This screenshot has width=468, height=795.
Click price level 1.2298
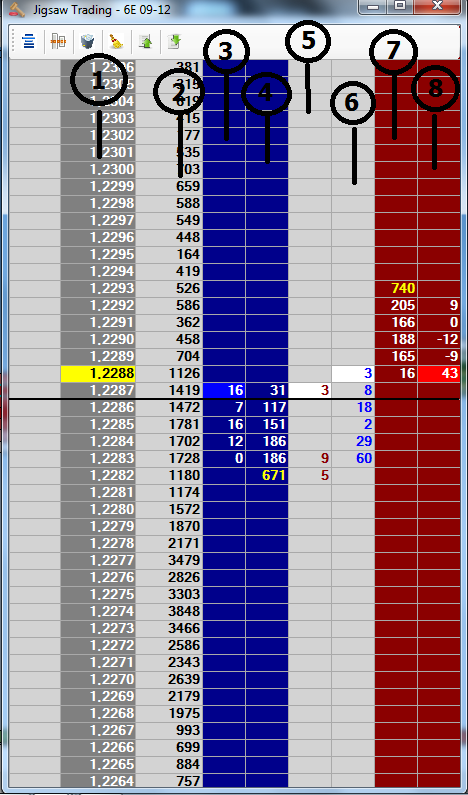(98, 203)
